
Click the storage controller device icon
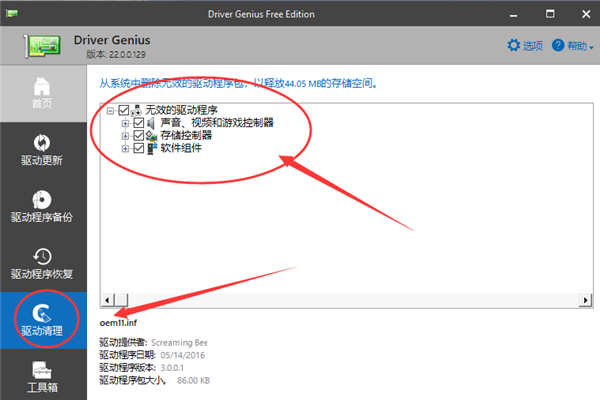[152, 136]
